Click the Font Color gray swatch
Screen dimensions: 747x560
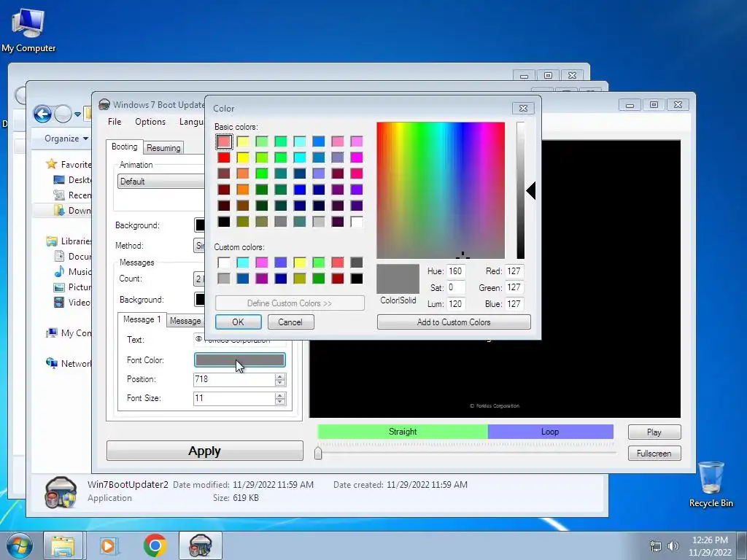coord(239,360)
